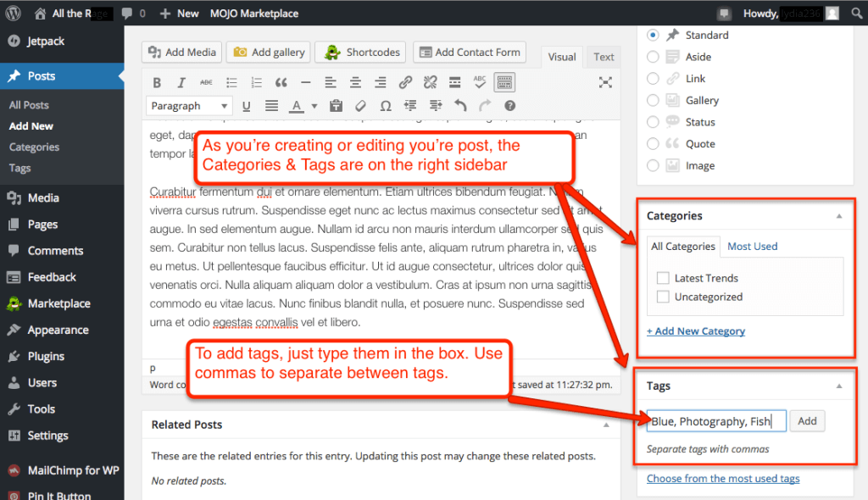Viewport: 868px width, 500px height.
Task: Align text center
Action: [355, 82]
